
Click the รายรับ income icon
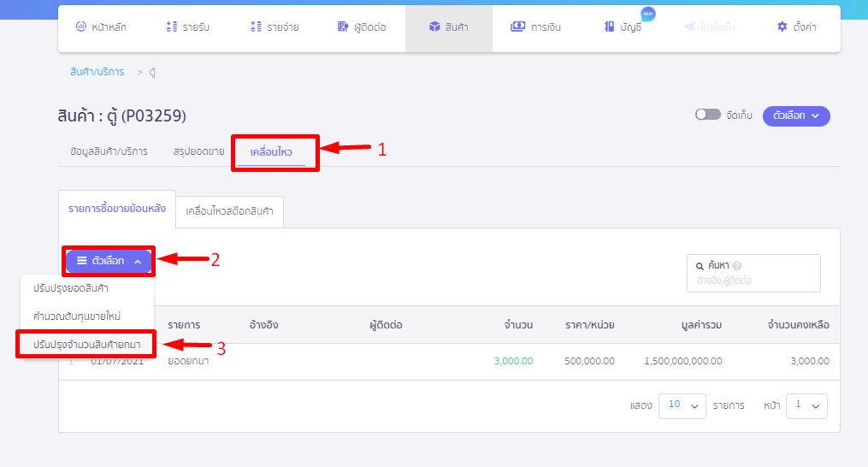click(x=171, y=27)
